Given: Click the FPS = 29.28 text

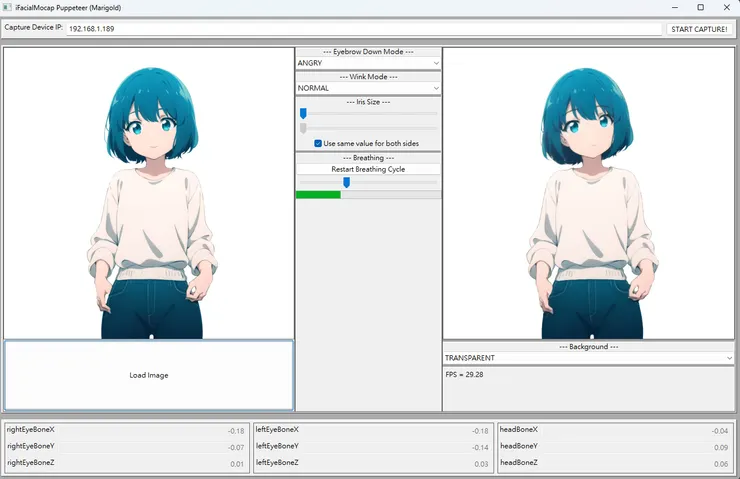Looking at the screenshot, I should click(x=464, y=375).
